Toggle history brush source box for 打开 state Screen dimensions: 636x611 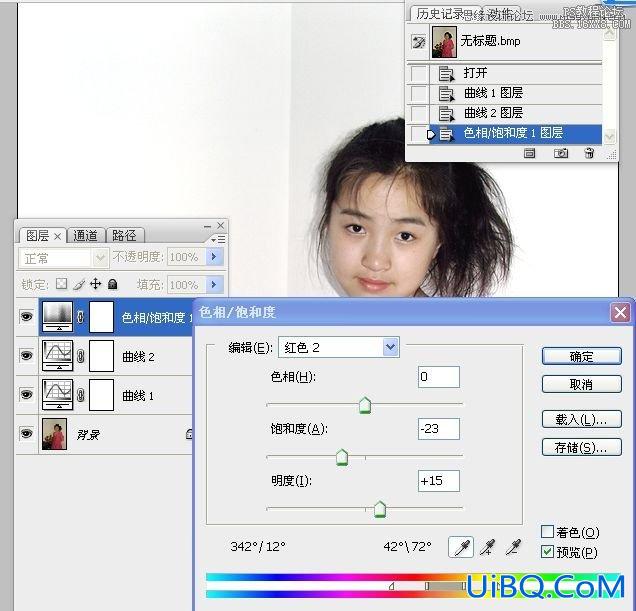[418, 73]
